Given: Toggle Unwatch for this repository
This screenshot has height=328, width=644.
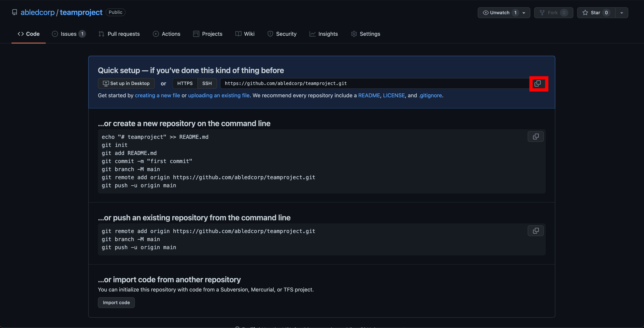Looking at the screenshot, I should pyautogui.click(x=497, y=13).
